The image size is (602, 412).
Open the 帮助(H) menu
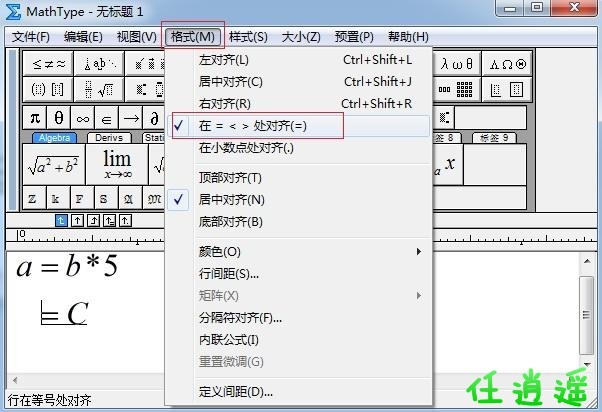pyautogui.click(x=408, y=37)
